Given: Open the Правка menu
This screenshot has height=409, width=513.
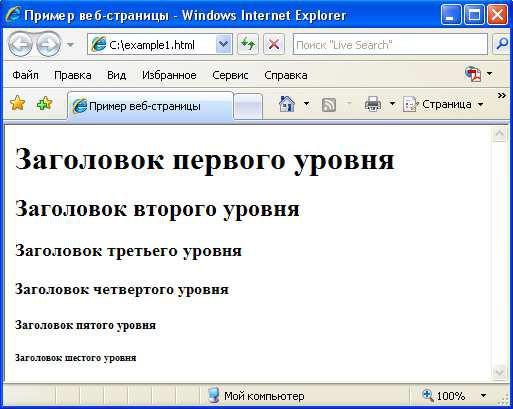Looking at the screenshot, I should pyautogui.click(x=73, y=75).
